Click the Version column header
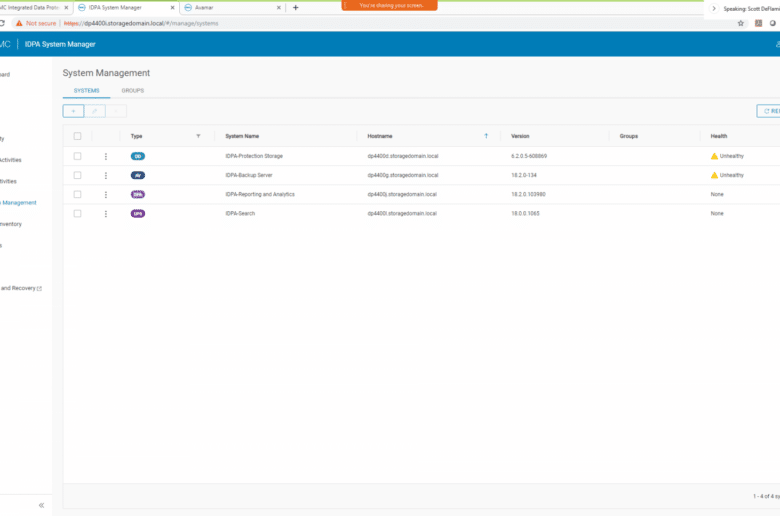Image resolution: width=780 pixels, height=516 pixels. pyautogui.click(x=520, y=136)
